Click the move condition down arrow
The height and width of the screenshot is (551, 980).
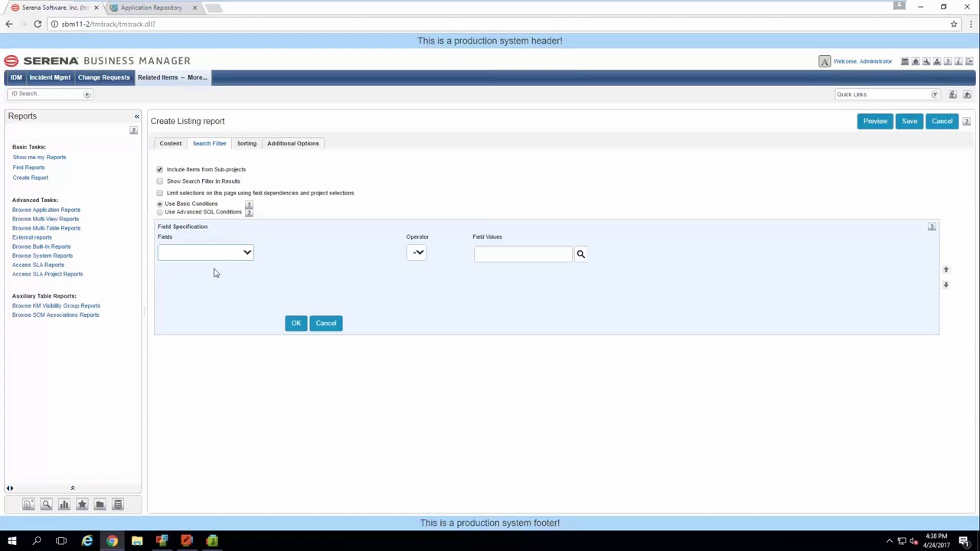(946, 285)
